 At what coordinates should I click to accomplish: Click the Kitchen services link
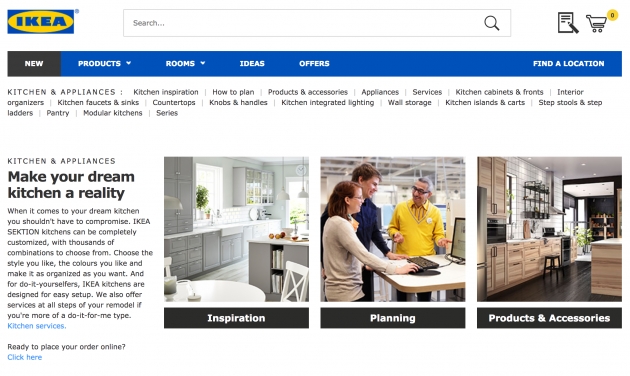(37, 326)
